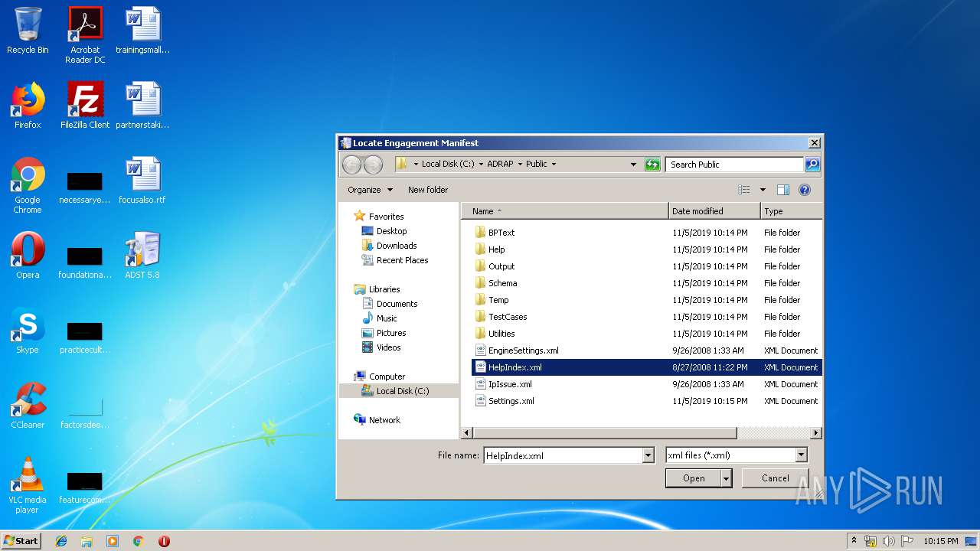Image resolution: width=980 pixels, height=551 pixels.
Task: Open the dialog Help icon
Action: [805, 190]
